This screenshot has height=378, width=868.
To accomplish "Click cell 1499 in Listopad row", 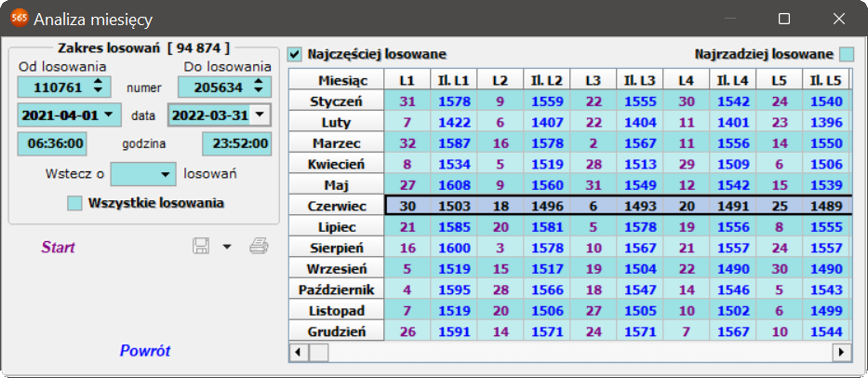I will coord(826,311).
